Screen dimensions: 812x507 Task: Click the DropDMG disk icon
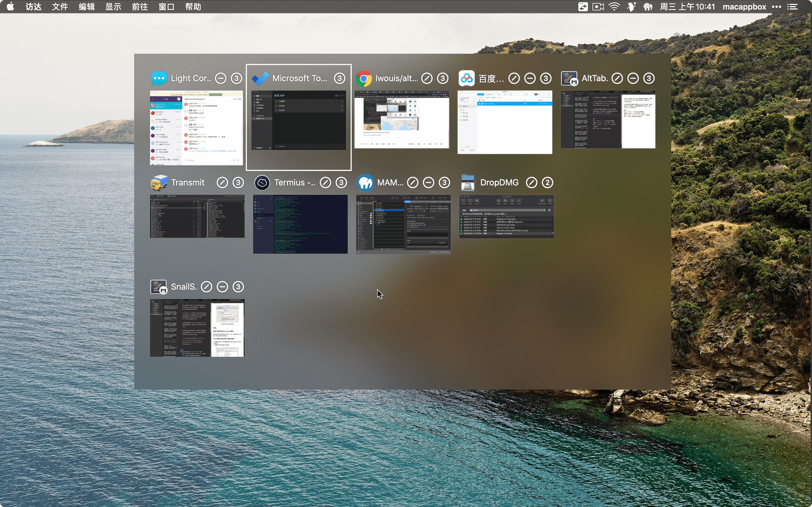(x=468, y=183)
